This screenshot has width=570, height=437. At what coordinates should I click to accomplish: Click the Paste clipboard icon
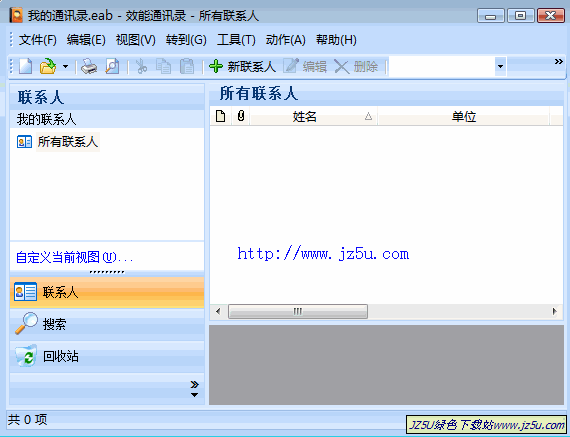[x=187, y=67]
